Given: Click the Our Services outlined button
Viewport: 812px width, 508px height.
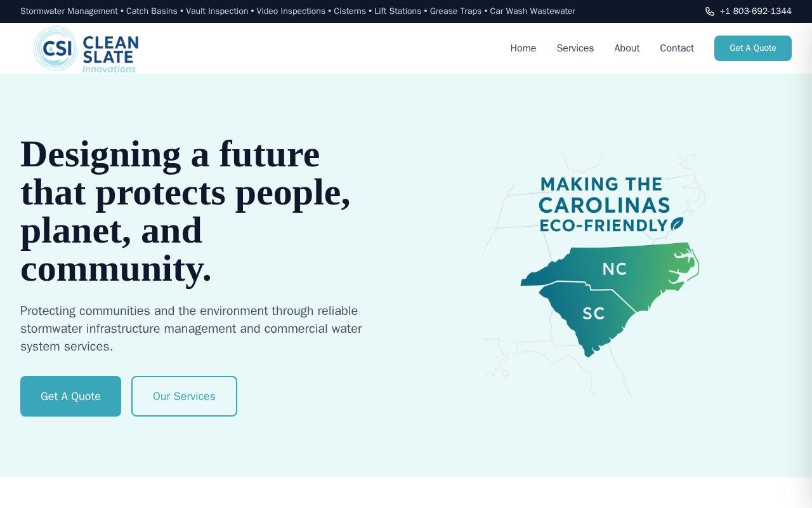Looking at the screenshot, I should click(x=184, y=396).
